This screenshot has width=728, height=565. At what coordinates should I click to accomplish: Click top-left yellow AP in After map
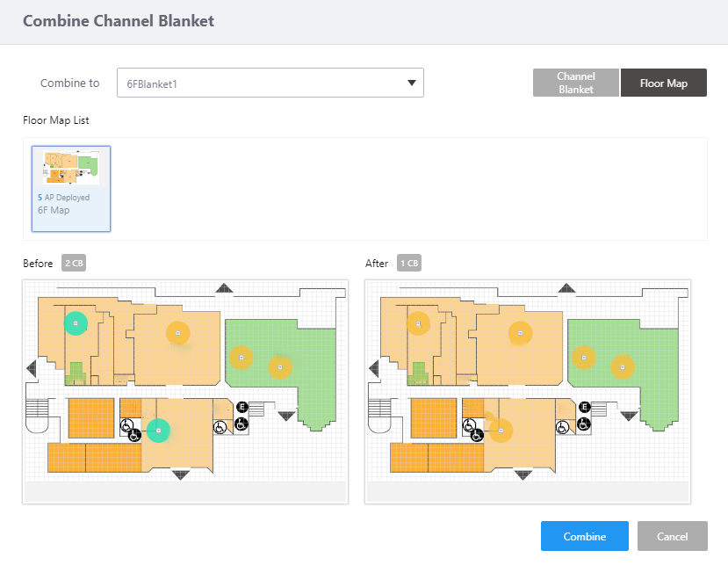(x=419, y=323)
